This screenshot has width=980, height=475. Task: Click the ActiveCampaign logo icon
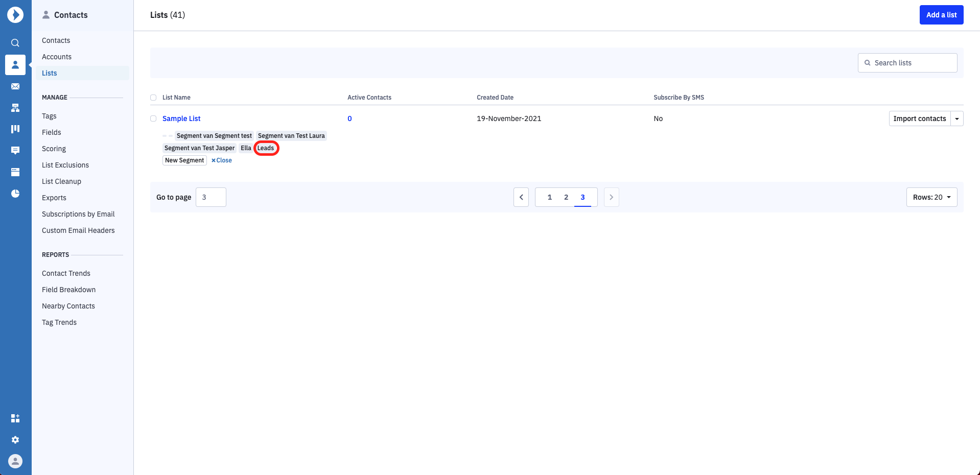[15, 15]
